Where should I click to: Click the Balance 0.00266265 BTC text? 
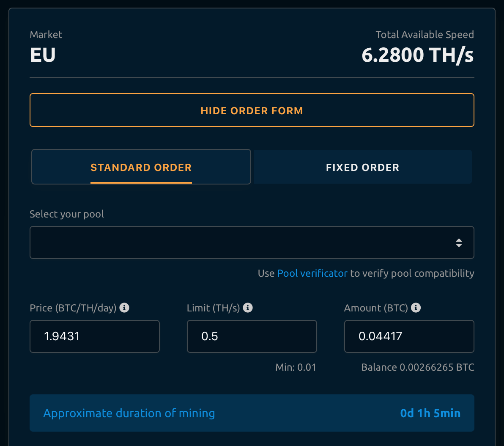pos(417,367)
